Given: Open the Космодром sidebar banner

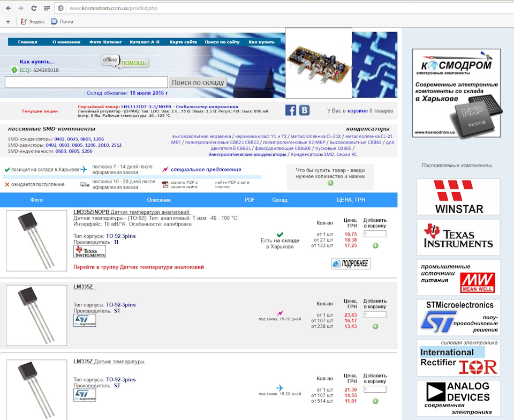Looking at the screenshot, I should coord(457,93).
